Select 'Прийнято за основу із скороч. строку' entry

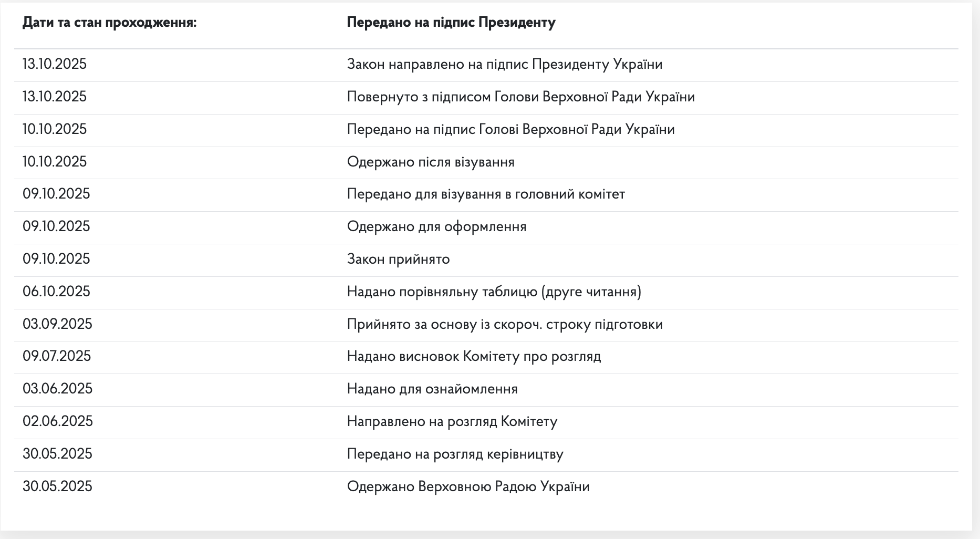(505, 324)
